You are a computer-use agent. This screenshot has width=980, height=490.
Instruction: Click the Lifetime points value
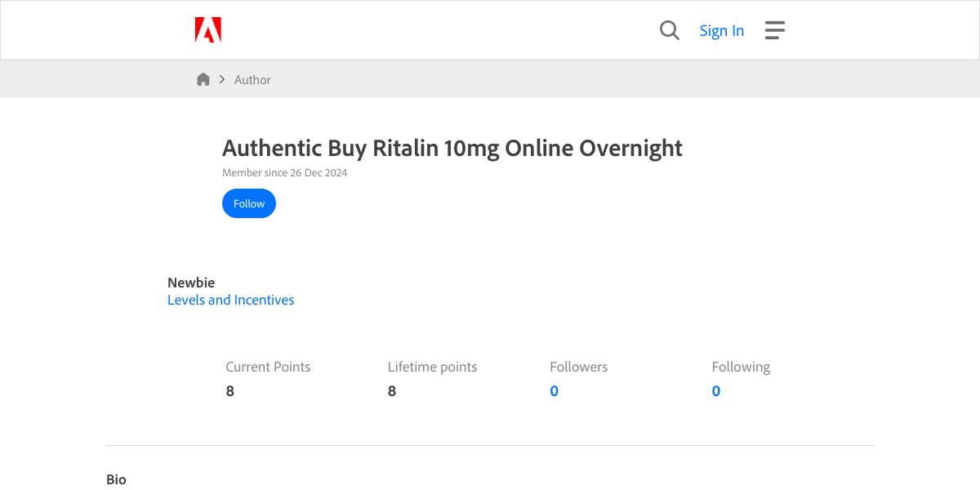[x=392, y=391]
